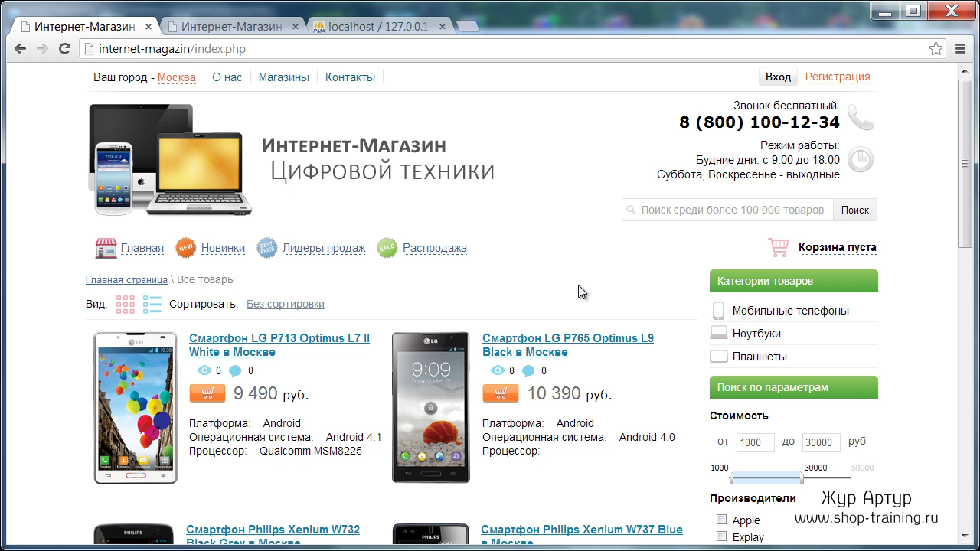Screen dimensions: 980x551
Task: Open the Магазины menu item
Action: pyautogui.click(x=284, y=77)
